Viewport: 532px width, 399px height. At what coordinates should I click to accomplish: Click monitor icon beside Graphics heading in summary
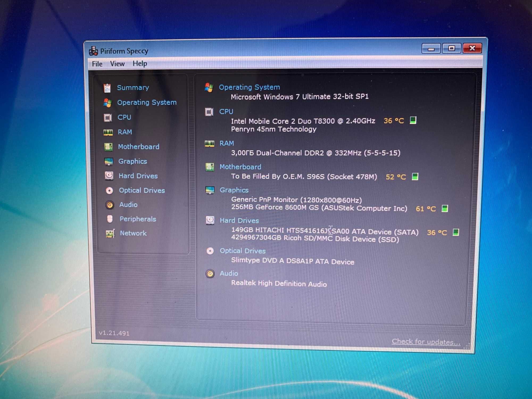[x=210, y=190]
